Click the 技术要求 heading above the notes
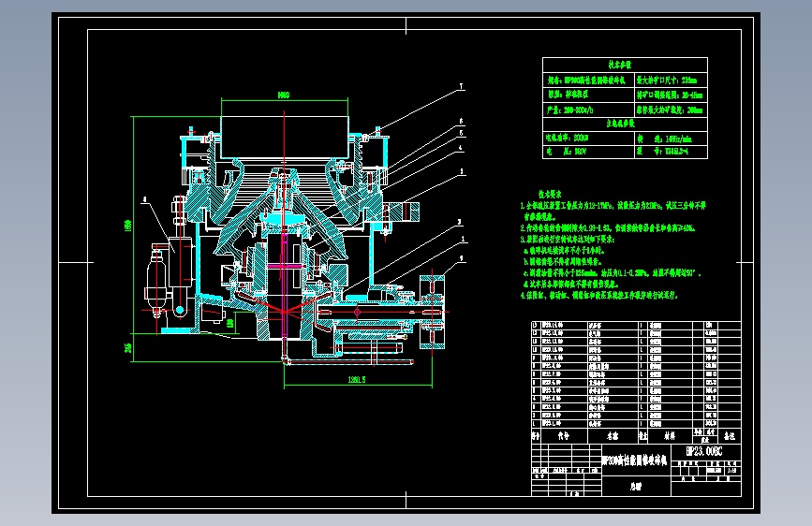 point(550,195)
